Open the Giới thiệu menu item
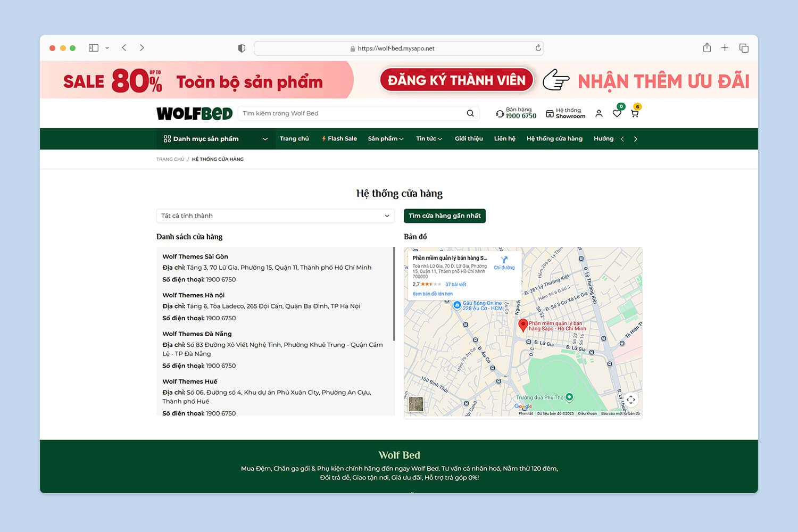The width and height of the screenshot is (798, 532). tap(469, 139)
